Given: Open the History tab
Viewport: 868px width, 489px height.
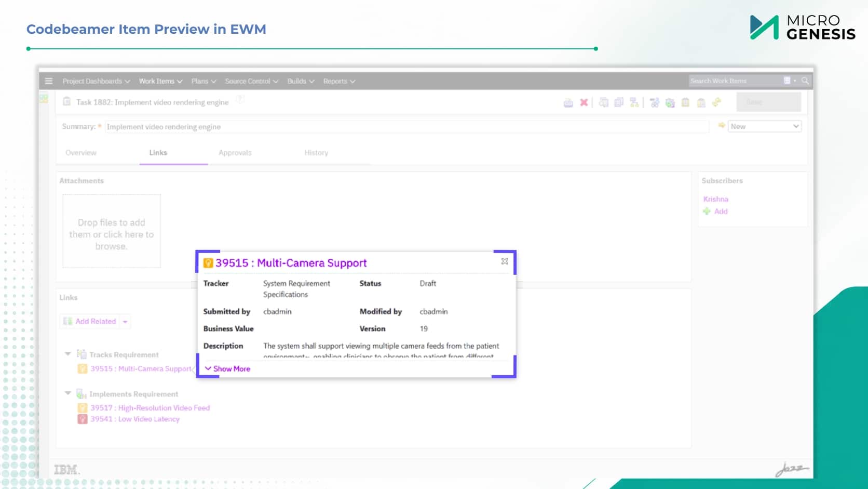Looking at the screenshot, I should click(x=316, y=153).
